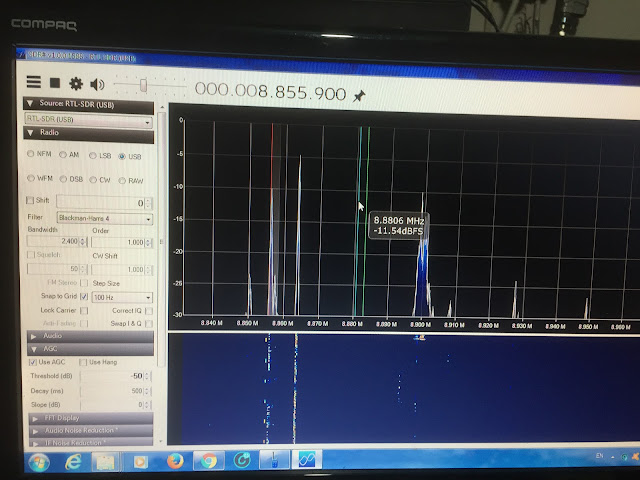The image size is (640, 480).
Task: Click the Bandwidth stepper arrows
Action: click(83, 242)
